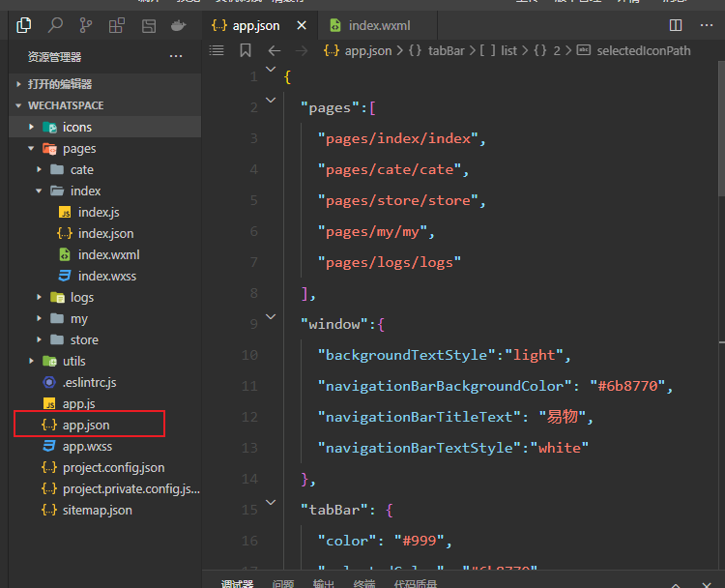The height and width of the screenshot is (588, 725).
Task: Open the Explorer files icon
Action: click(24, 25)
